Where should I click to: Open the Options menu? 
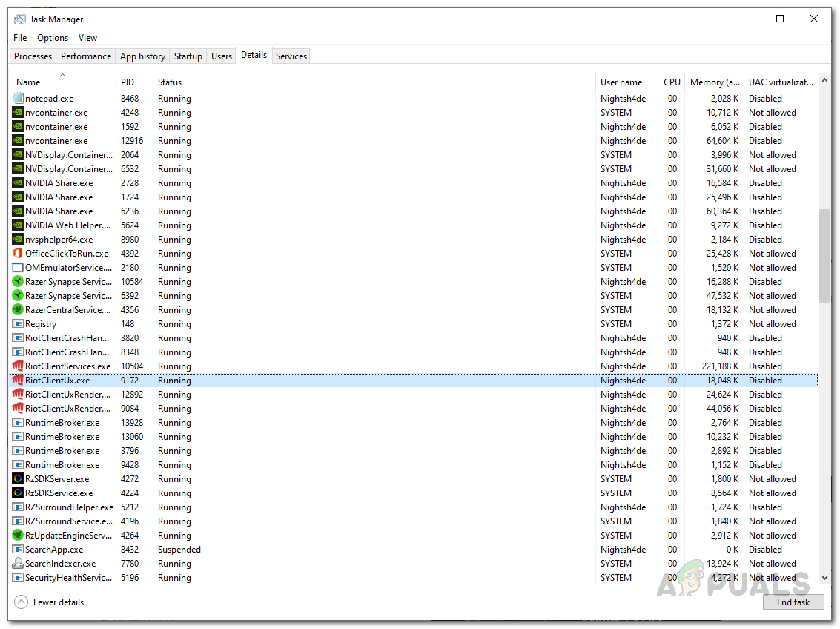(x=53, y=38)
